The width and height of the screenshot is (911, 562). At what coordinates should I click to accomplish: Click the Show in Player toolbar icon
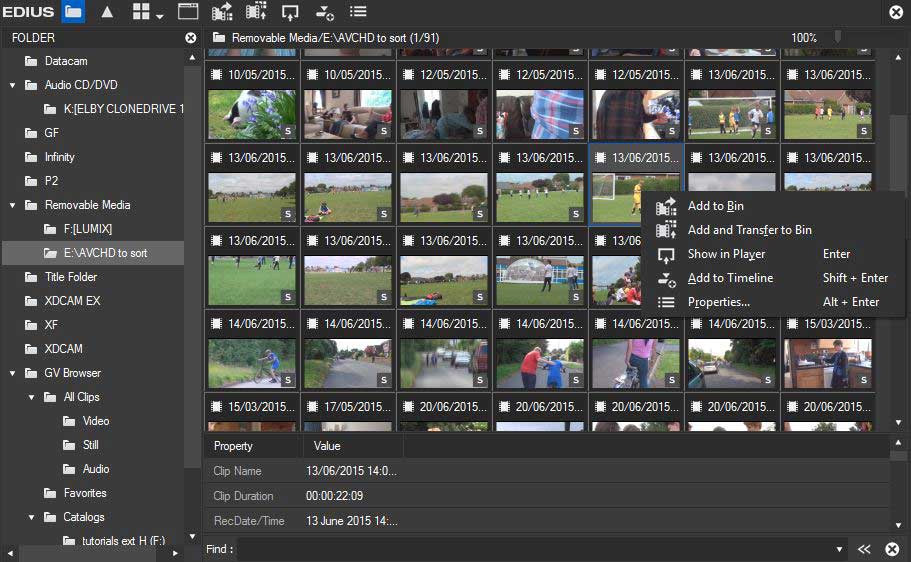pos(290,12)
